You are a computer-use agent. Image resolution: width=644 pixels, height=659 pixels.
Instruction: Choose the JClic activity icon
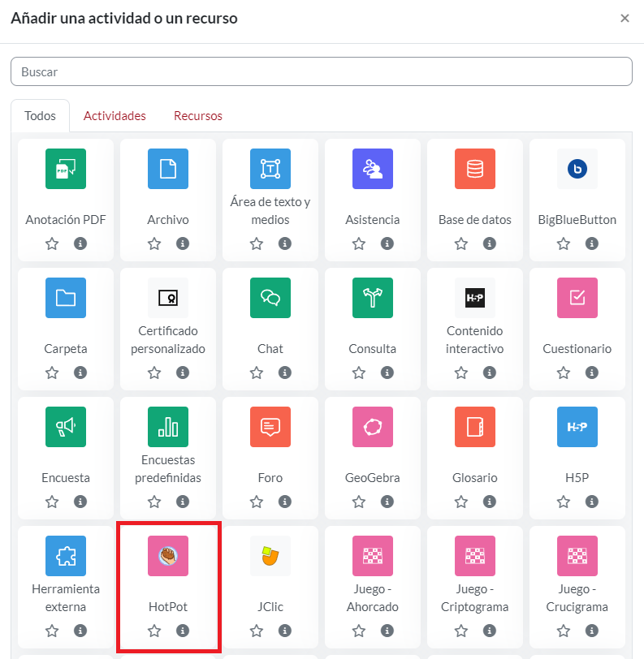270,556
